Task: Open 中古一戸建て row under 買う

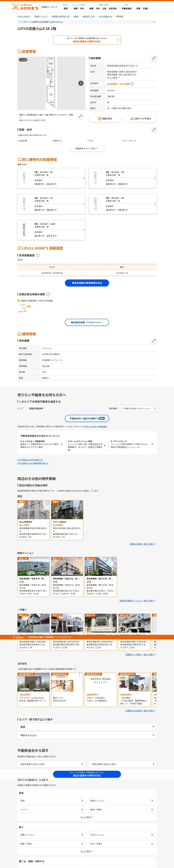Action: (122, 844)
